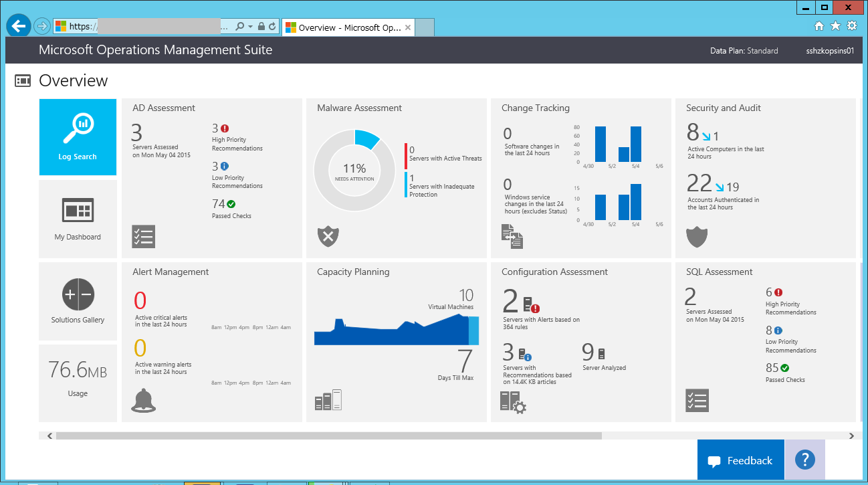Viewport: 868px width, 485px height.
Task: Click the 11% needs-attention donut chart
Action: (354, 170)
